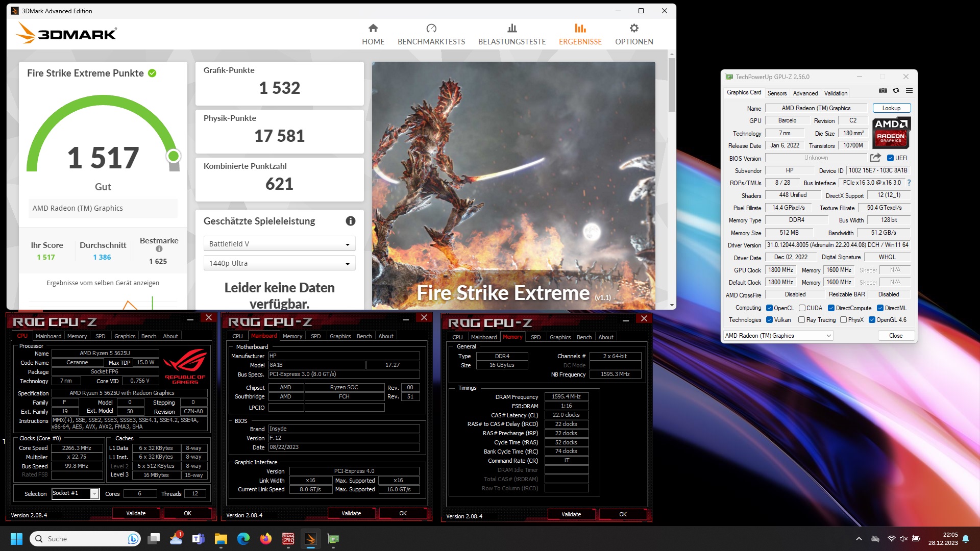
Task: Open Microsoft Edge from taskbar
Action: (243, 539)
